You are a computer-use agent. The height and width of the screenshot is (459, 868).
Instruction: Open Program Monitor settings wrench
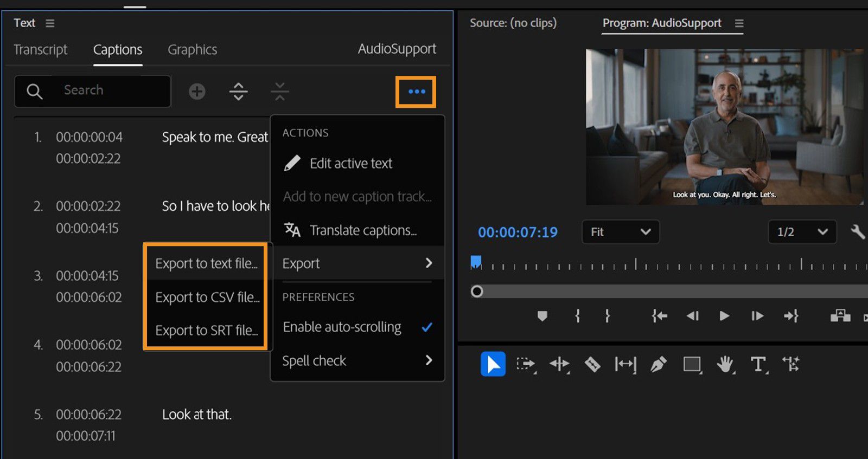pos(857,232)
